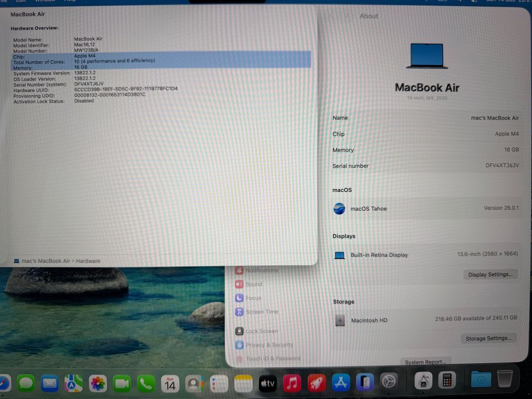Click the macOS Tahoe version row
The image size is (532, 399).
pos(426,208)
